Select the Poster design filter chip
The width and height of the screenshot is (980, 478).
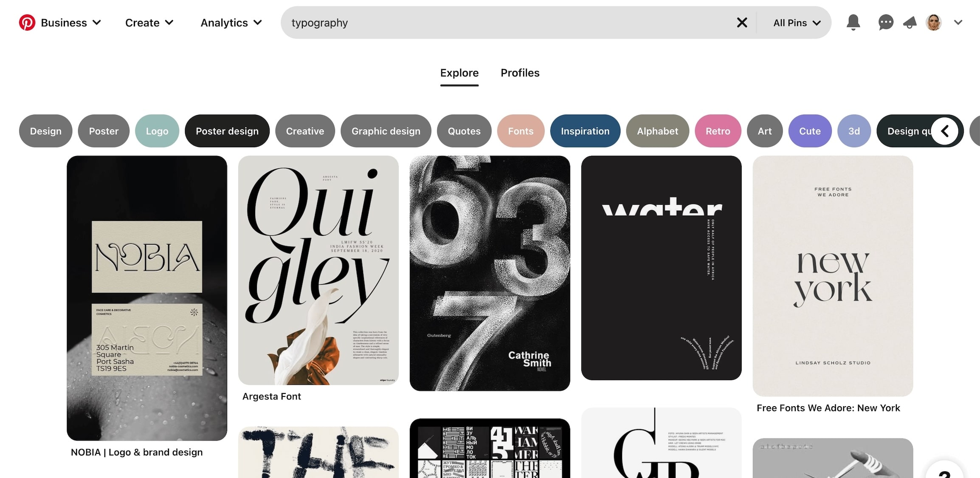pyautogui.click(x=227, y=131)
